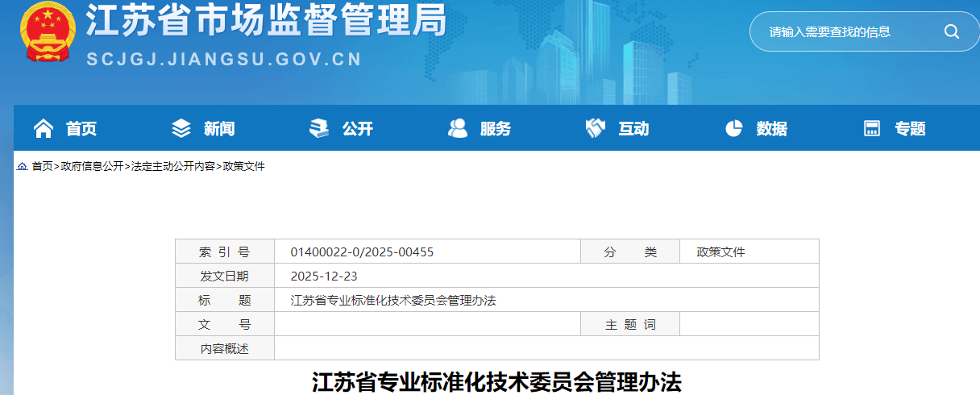
Task: Click the small home icon in breadcrumb
Action: (22, 167)
